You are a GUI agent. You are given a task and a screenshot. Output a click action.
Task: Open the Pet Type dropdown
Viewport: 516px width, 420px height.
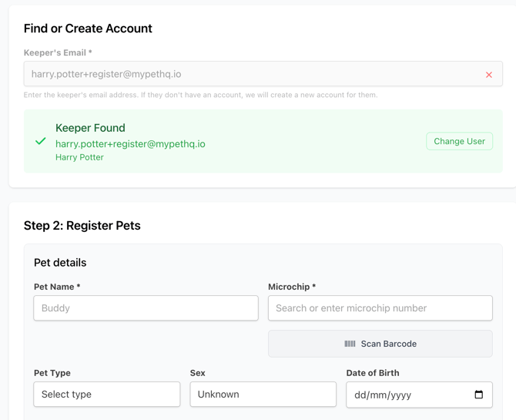click(107, 395)
